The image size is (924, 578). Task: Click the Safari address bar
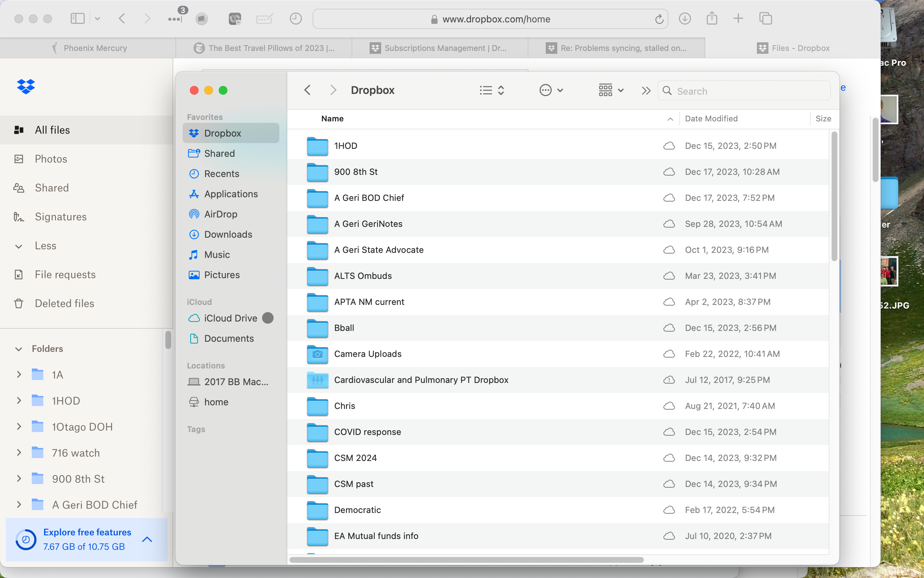point(490,19)
